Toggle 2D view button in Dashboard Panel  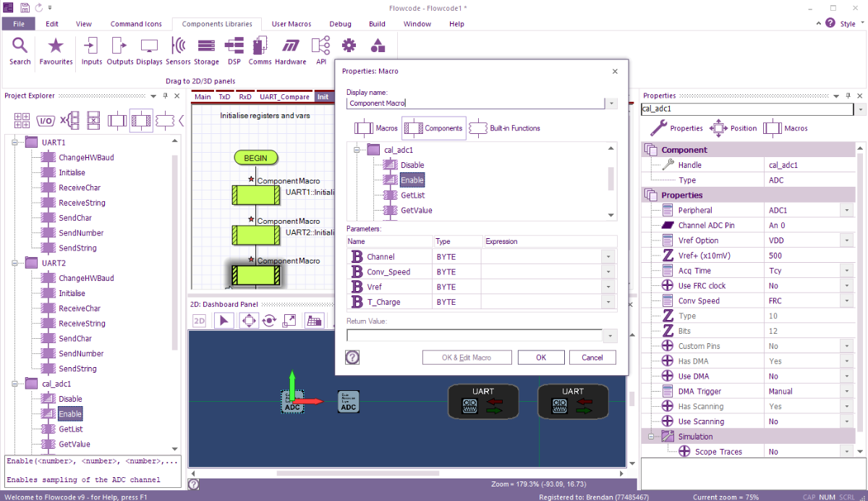[197, 321]
